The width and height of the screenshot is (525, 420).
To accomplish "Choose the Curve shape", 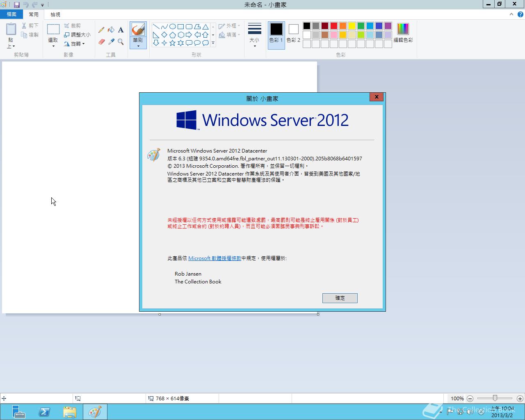I will click(x=164, y=26).
